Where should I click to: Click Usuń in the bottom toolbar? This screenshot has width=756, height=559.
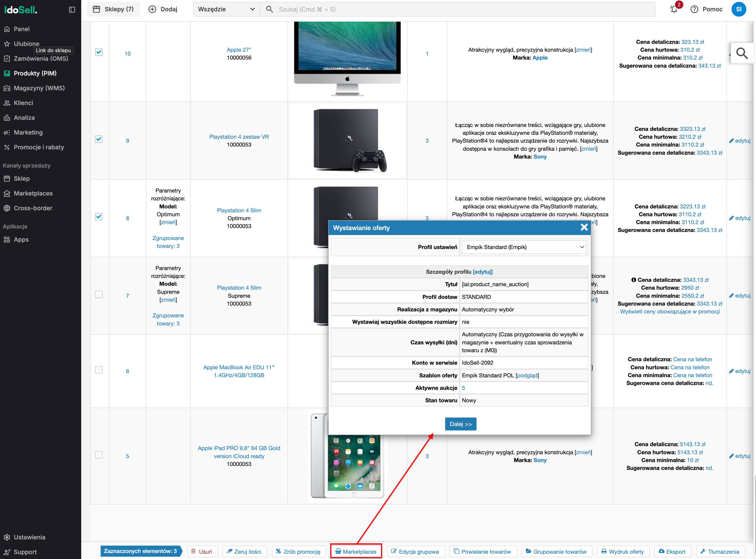coord(202,552)
